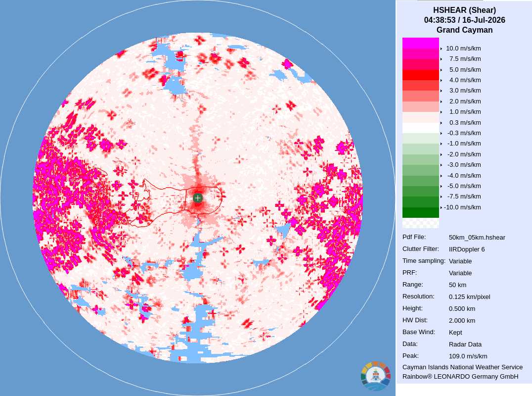532x396 pixels.
Task: Click the green radar center crosshair marker
Action: point(198,198)
